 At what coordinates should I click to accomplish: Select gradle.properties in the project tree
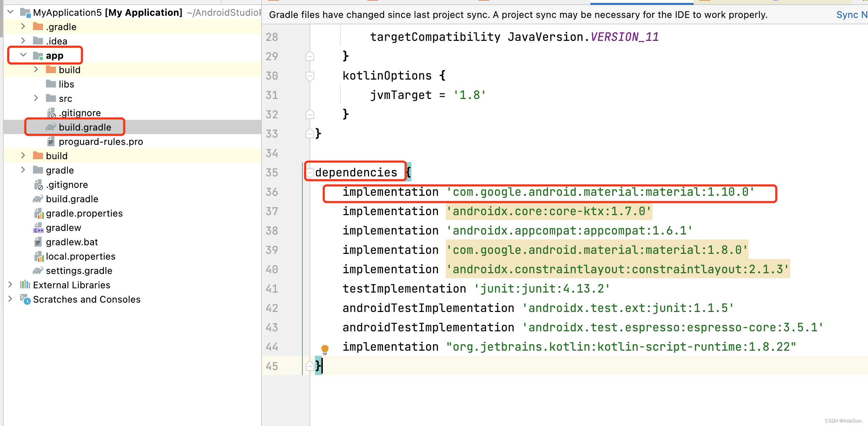(x=84, y=213)
